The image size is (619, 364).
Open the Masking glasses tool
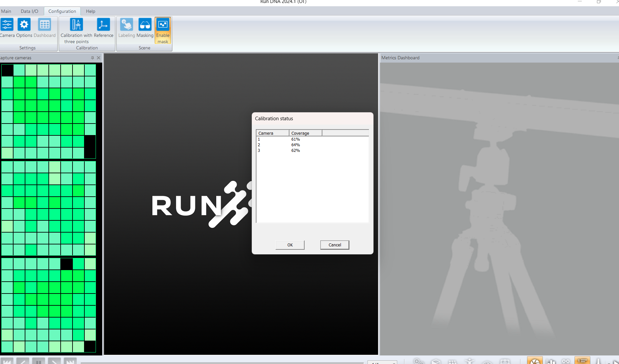pos(145,25)
